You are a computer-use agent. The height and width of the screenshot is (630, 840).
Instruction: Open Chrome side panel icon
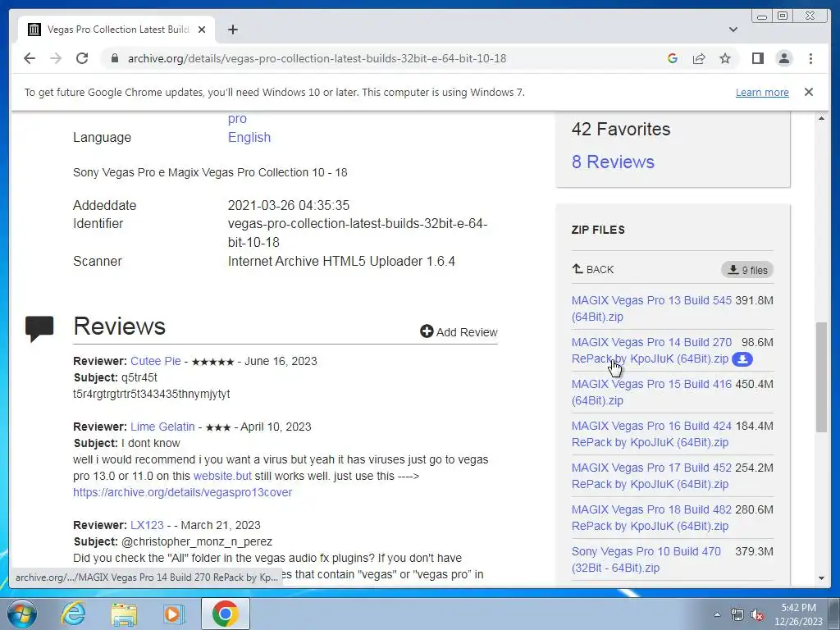[x=757, y=58]
